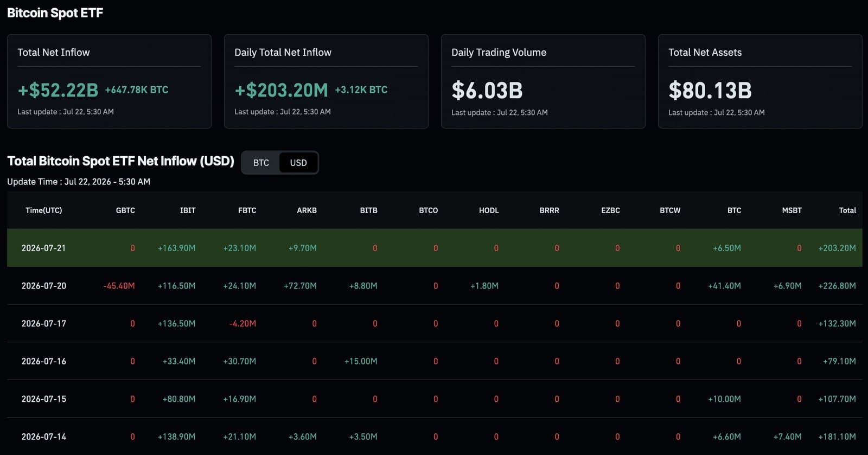This screenshot has height=455, width=868.
Task: Click the +1.80M HODL value
Action: click(484, 286)
